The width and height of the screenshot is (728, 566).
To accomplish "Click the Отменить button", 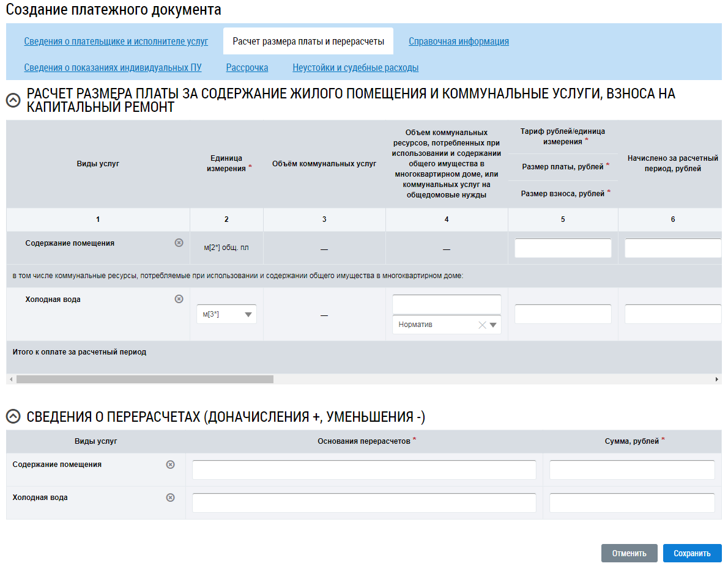I will (629, 553).
